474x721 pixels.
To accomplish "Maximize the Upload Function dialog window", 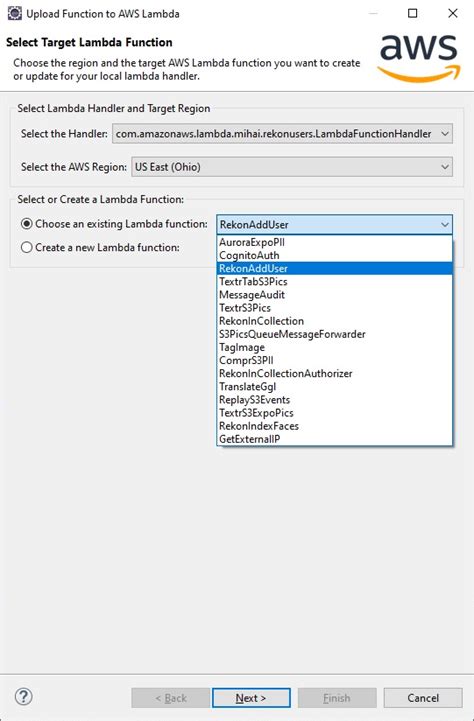I will tap(413, 13).
